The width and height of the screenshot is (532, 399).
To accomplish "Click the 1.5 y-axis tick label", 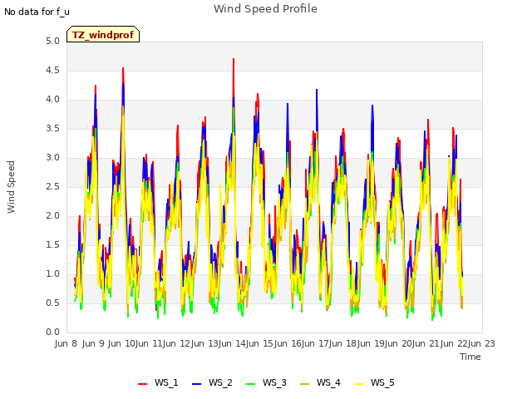I will 52,245.
